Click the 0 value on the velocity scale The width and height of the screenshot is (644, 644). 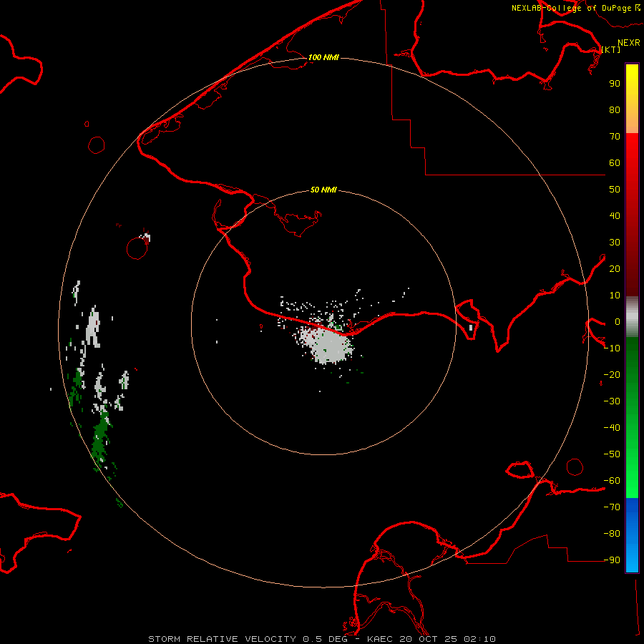618,321
